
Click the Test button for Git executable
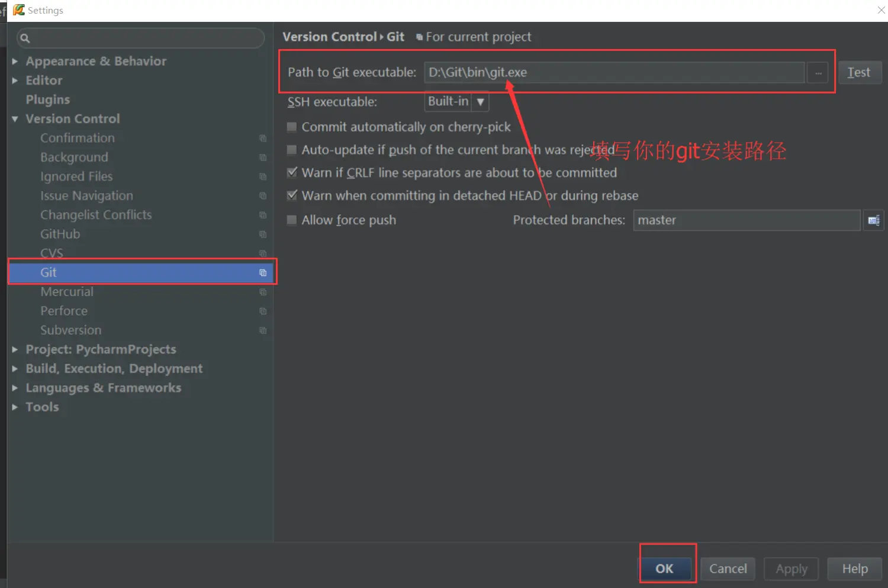click(860, 73)
